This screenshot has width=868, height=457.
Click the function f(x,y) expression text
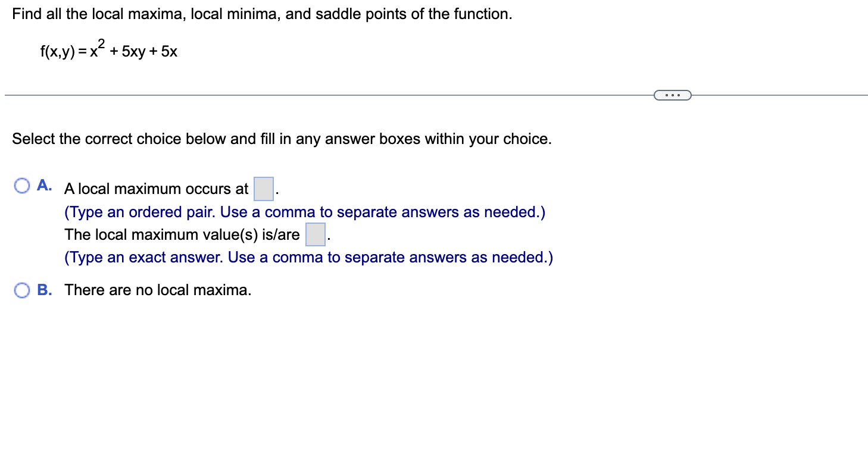click(107, 51)
